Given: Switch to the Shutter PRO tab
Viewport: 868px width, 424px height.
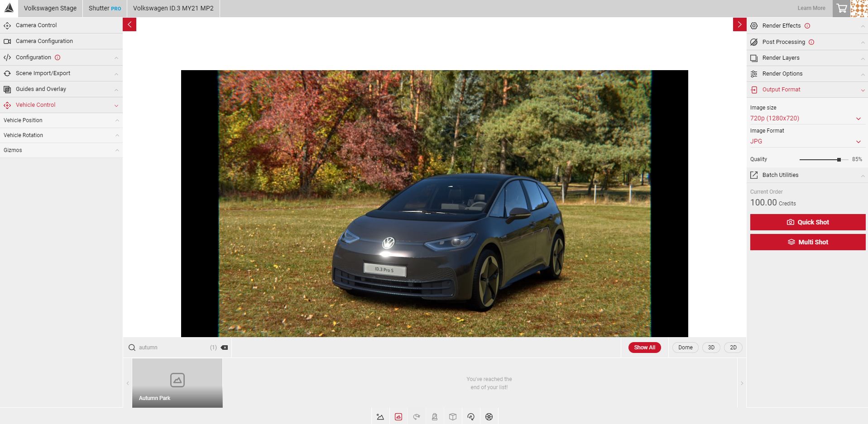Looking at the screenshot, I should tap(105, 8).
